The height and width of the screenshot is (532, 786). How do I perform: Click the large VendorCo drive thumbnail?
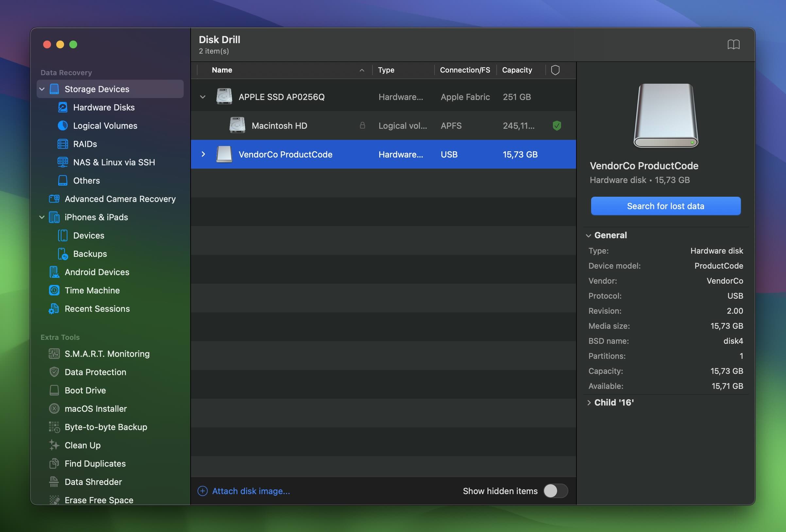(x=666, y=116)
